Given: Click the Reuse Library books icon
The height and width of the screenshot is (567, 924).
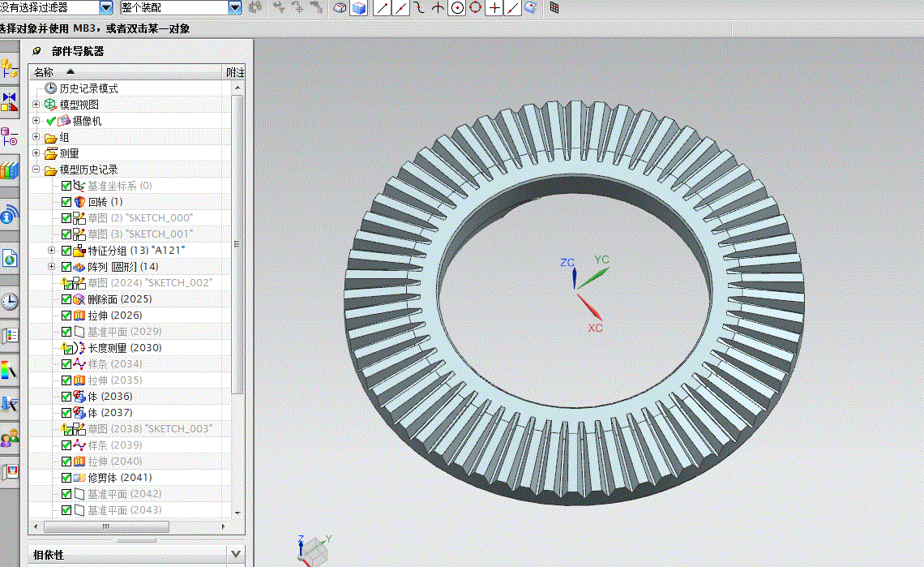Looking at the screenshot, I should pos(9,170).
